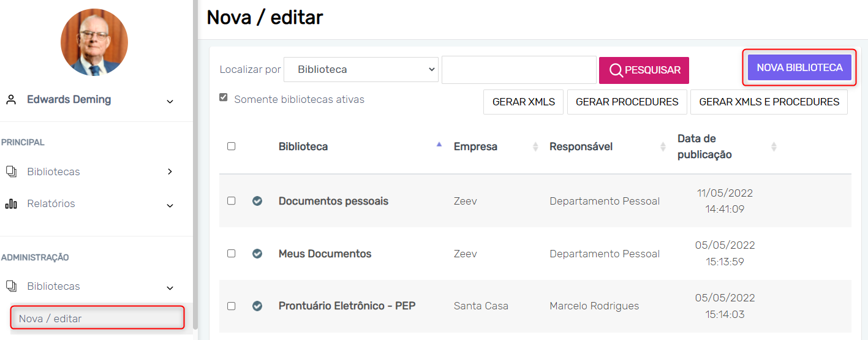Click the sidebar vertical scrollbar
Viewport: 868px width, 340px height.
[x=195, y=165]
